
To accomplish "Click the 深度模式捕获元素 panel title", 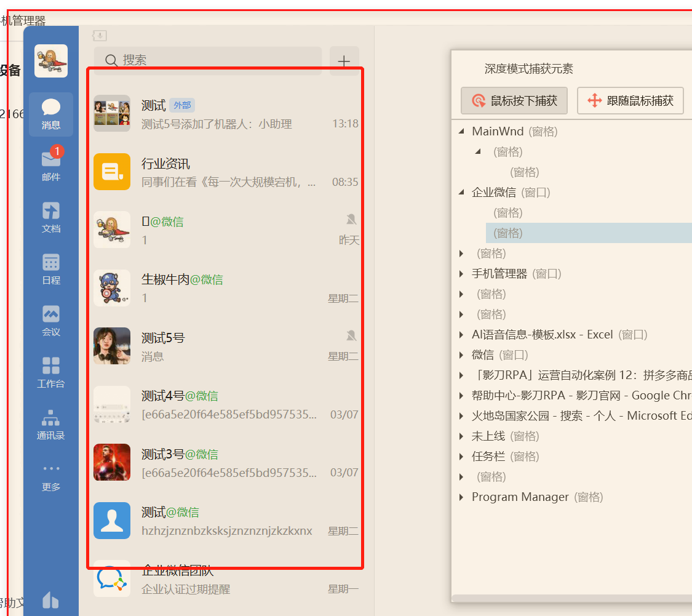I will pos(529,68).
